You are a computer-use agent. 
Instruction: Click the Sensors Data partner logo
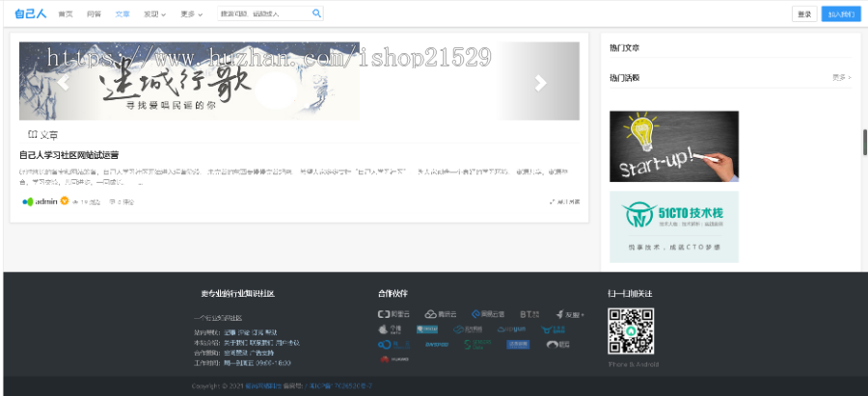pyautogui.click(x=477, y=345)
